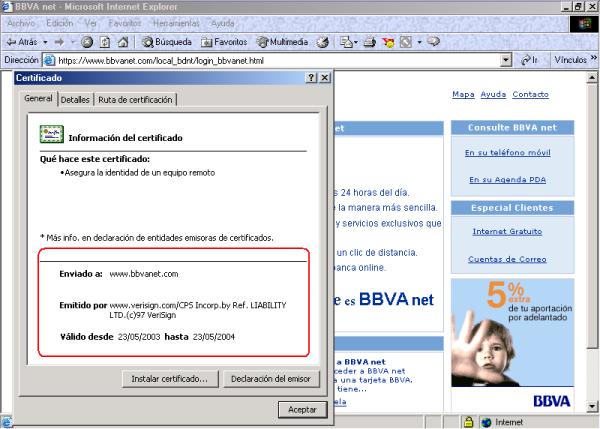Screen dimensions: 600x429
Task: Click the certificate information icon
Action: click(x=52, y=134)
